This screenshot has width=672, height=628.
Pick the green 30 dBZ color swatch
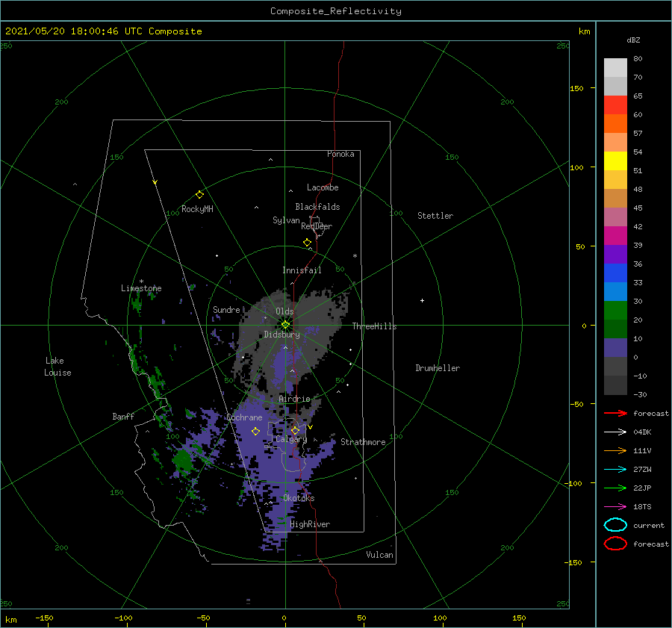tap(615, 310)
